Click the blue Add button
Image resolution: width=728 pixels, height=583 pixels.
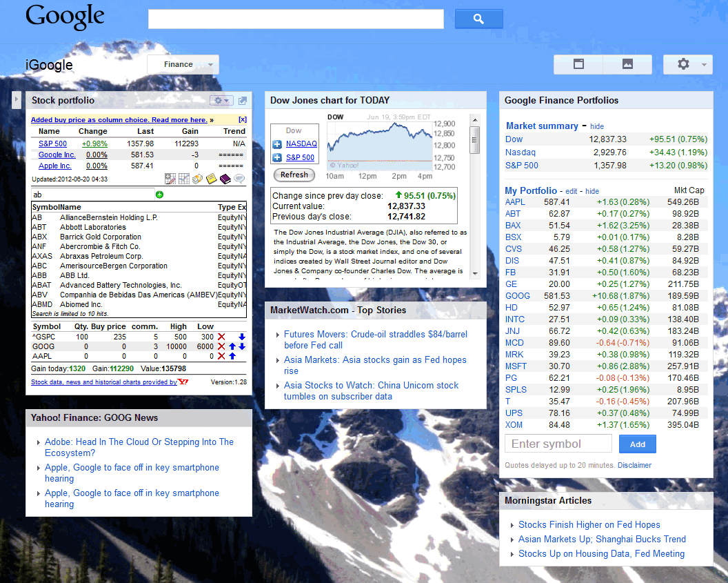pyautogui.click(x=637, y=444)
